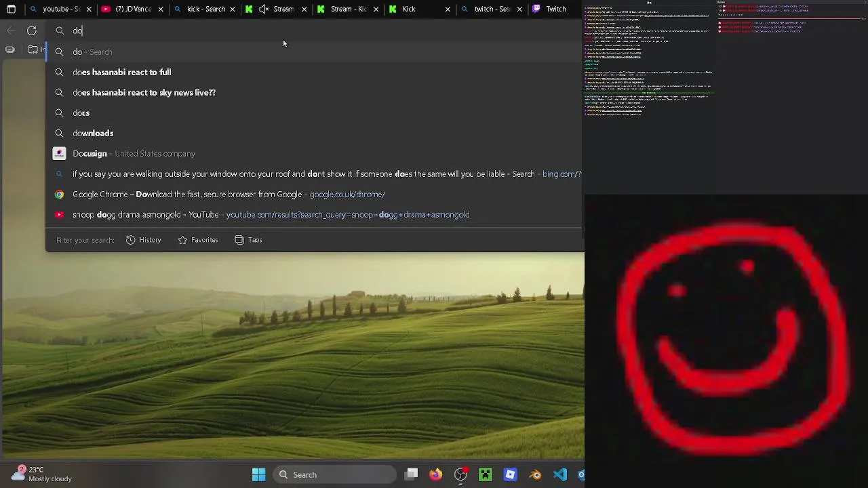Image resolution: width=868 pixels, height=488 pixels.
Task: Go back with the back arrow
Action: click(11, 30)
